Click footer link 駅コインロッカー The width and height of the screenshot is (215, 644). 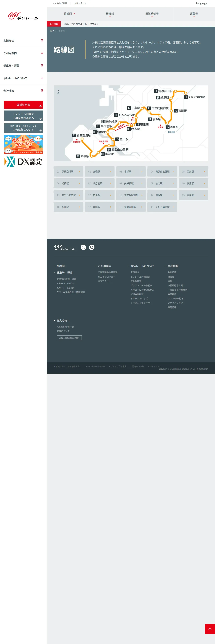pyautogui.click(x=107, y=277)
